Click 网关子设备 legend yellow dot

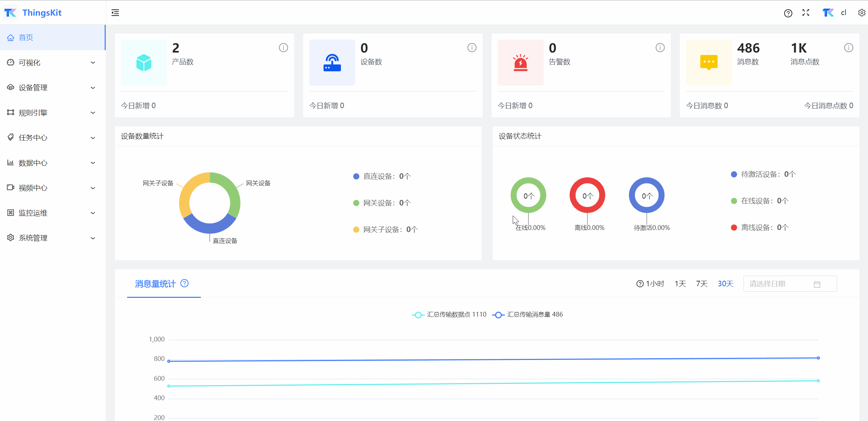[x=356, y=230]
